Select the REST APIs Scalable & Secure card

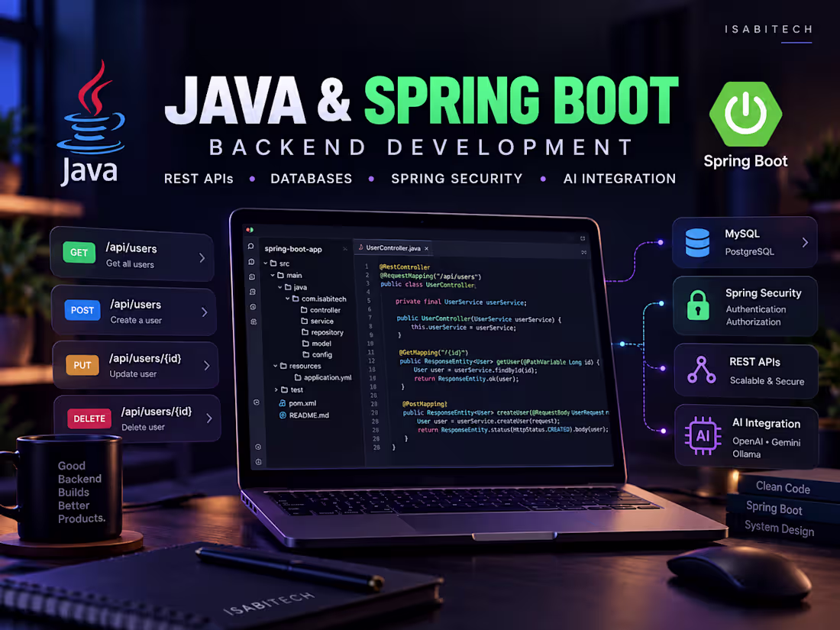(746, 370)
